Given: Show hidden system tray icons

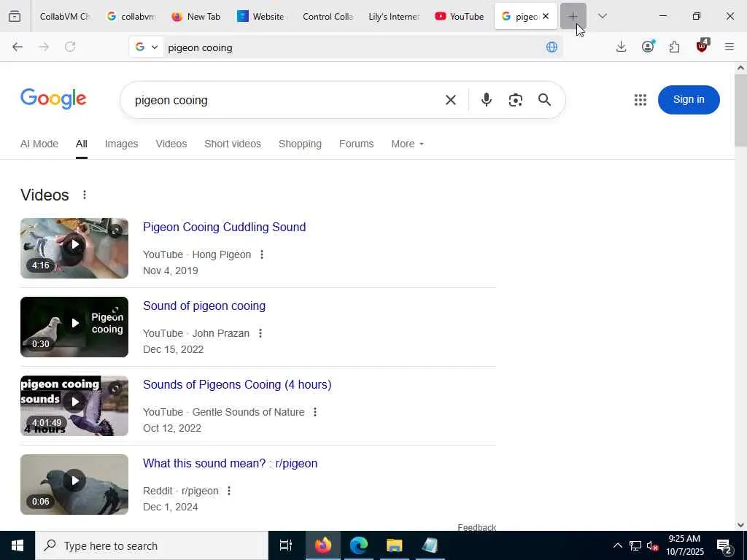Looking at the screenshot, I should pyautogui.click(x=617, y=545).
